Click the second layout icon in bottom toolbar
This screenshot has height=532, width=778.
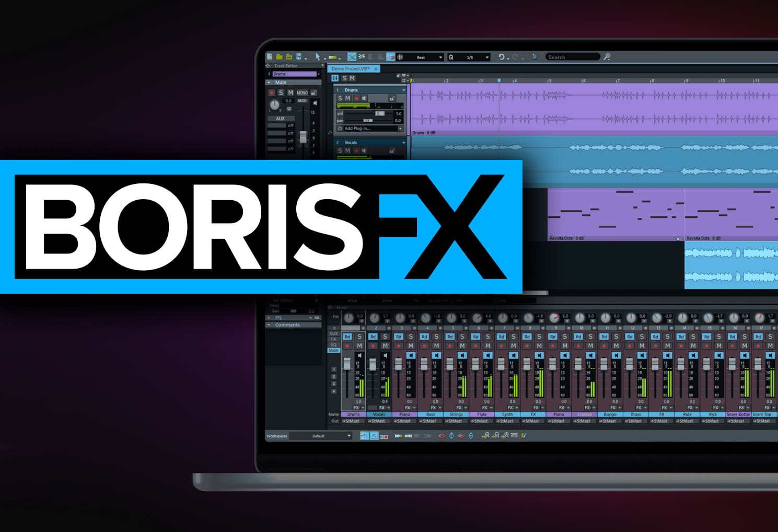tap(374, 436)
